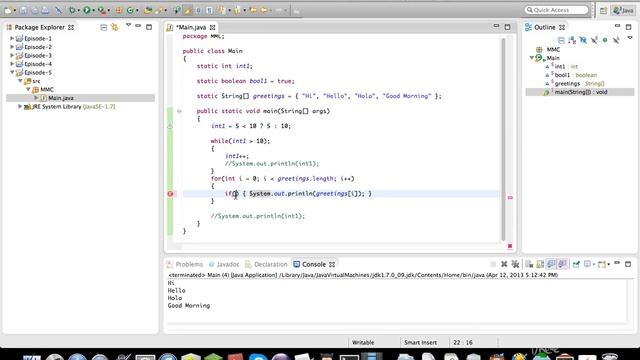This screenshot has width=640, height=360.
Task: Click Collapse All in Outline toolbar
Action: point(561,40)
